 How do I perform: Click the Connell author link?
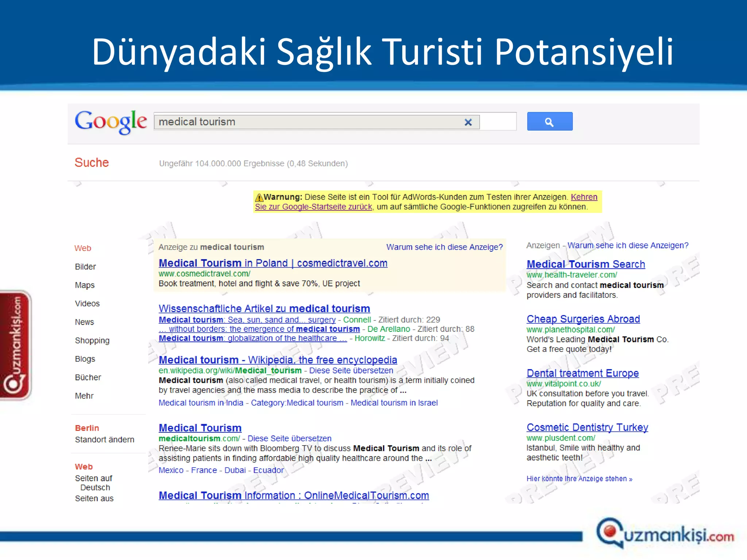tap(357, 320)
